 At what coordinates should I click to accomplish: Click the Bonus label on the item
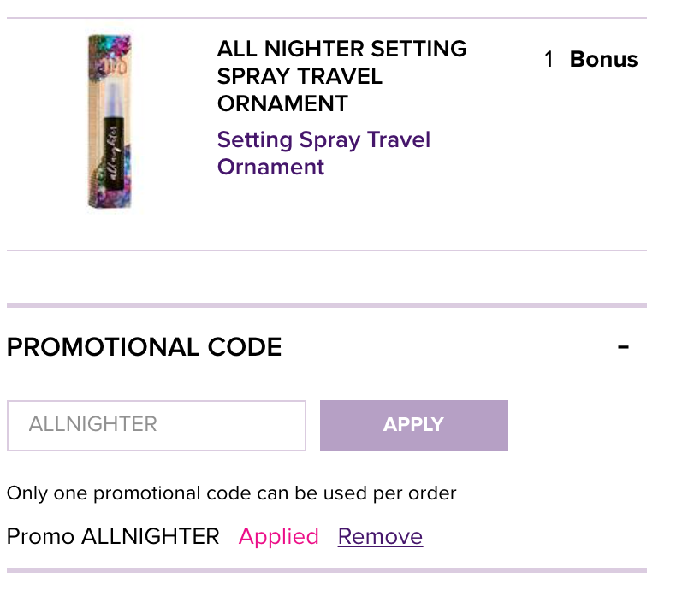coord(603,59)
